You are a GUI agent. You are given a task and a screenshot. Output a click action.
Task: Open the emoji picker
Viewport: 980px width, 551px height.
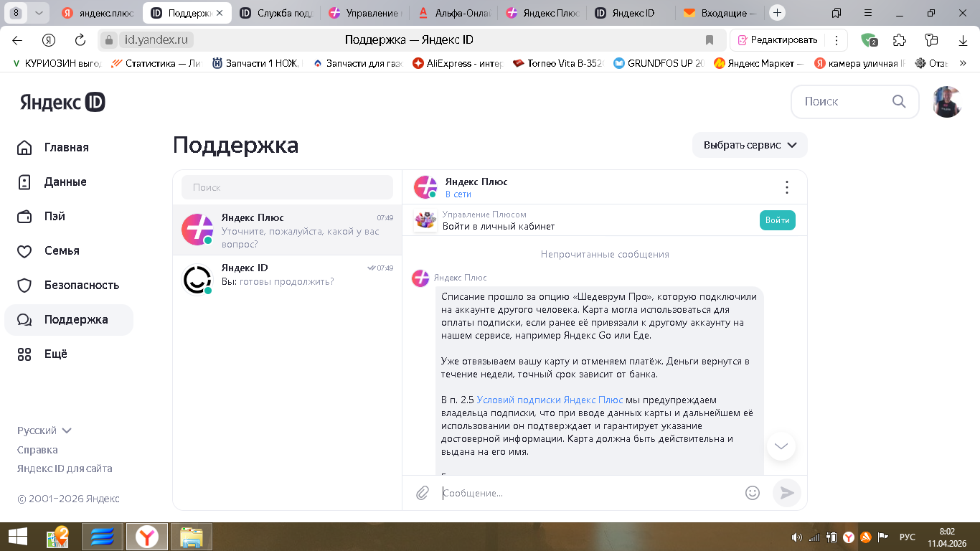coord(753,493)
